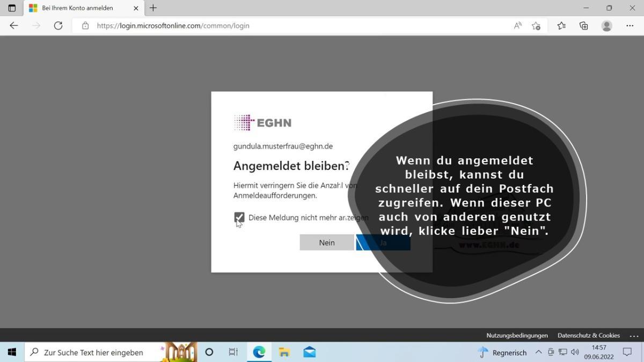Open the Favorites list icon
Screen dimensions: 644x362
pyautogui.click(x=561, y=26)
